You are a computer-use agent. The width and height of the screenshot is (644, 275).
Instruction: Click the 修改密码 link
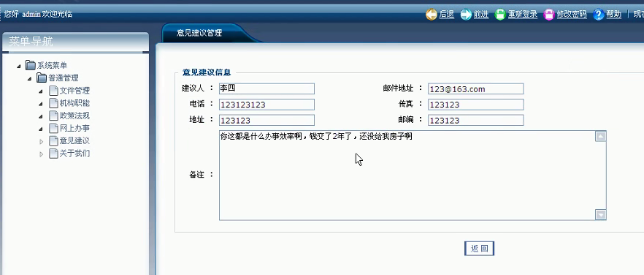(572, 15)
